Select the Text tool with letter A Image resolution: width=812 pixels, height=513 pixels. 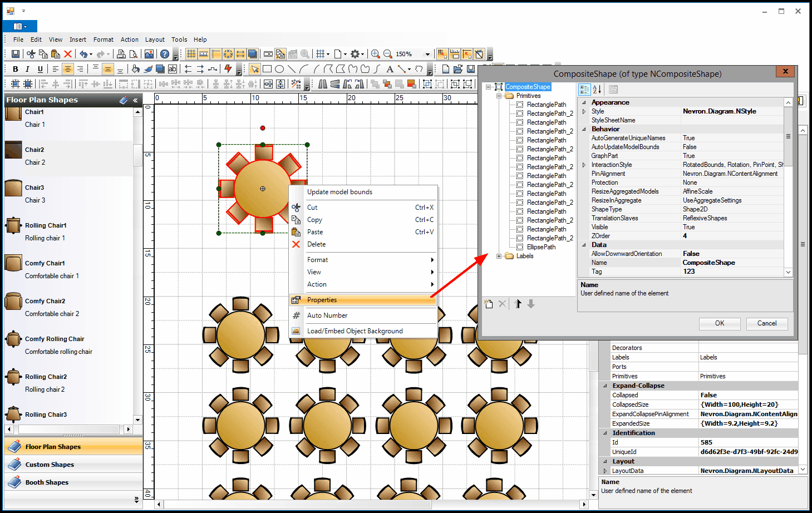point(390,69)
